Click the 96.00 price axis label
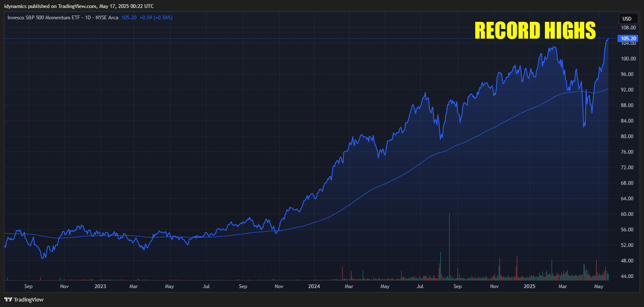644x307 pixels. (x=627, y=74)
